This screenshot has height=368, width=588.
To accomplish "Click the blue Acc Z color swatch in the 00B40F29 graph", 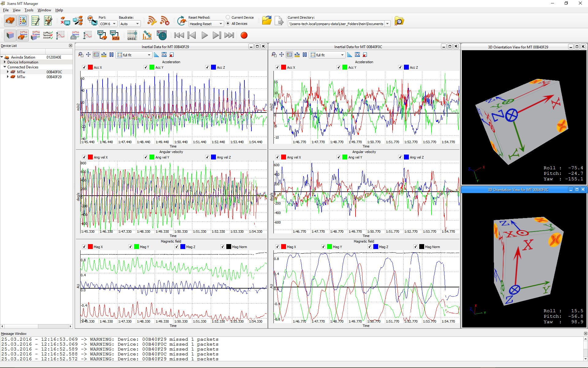I will [213, 67].
